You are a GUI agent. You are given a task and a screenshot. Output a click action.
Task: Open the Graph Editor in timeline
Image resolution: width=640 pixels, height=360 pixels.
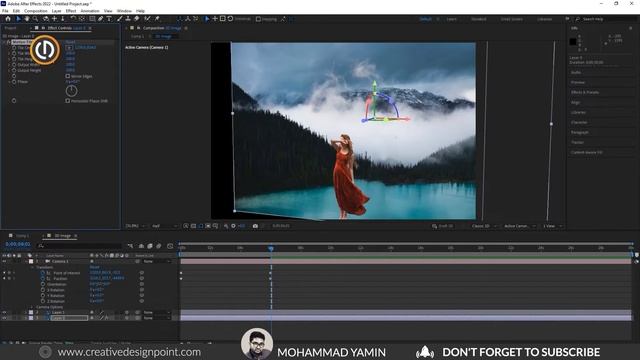tap(170, 246)
